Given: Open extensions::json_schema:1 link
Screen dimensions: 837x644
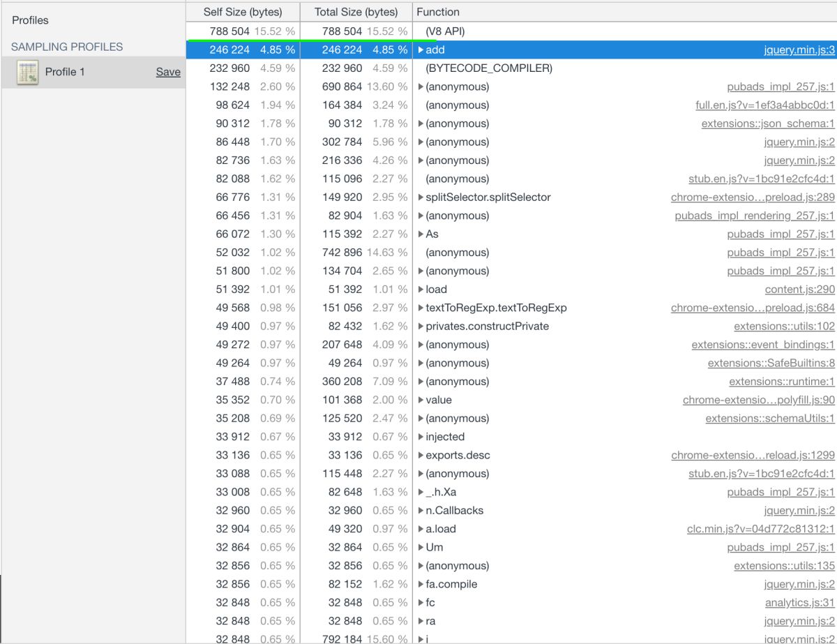Looking at the screenshot, I should click(768, 123).
